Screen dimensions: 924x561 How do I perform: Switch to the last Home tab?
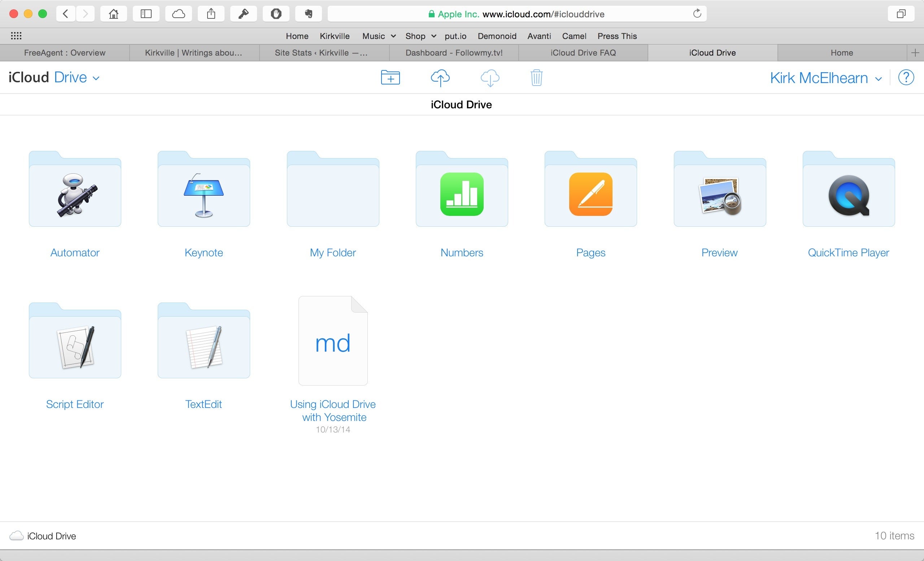click(842, 53)
